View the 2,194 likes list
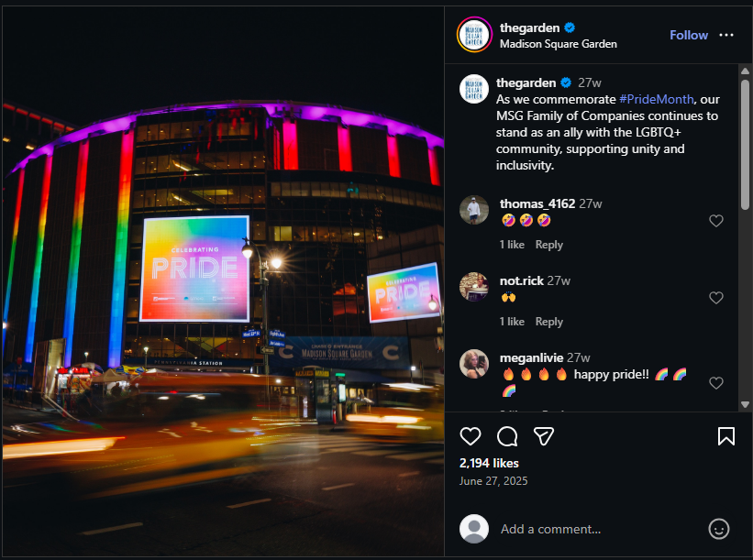 [x=489, y=463]
